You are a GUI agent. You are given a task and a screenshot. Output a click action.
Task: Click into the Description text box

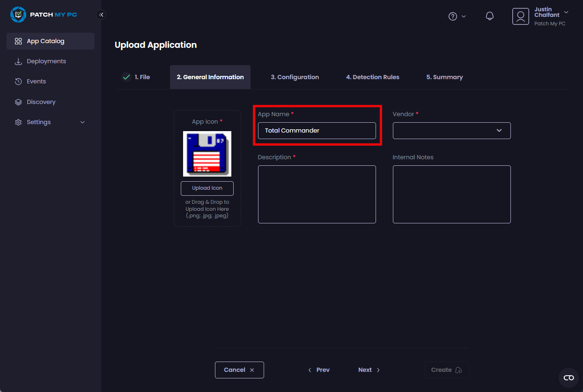point(317,194)
